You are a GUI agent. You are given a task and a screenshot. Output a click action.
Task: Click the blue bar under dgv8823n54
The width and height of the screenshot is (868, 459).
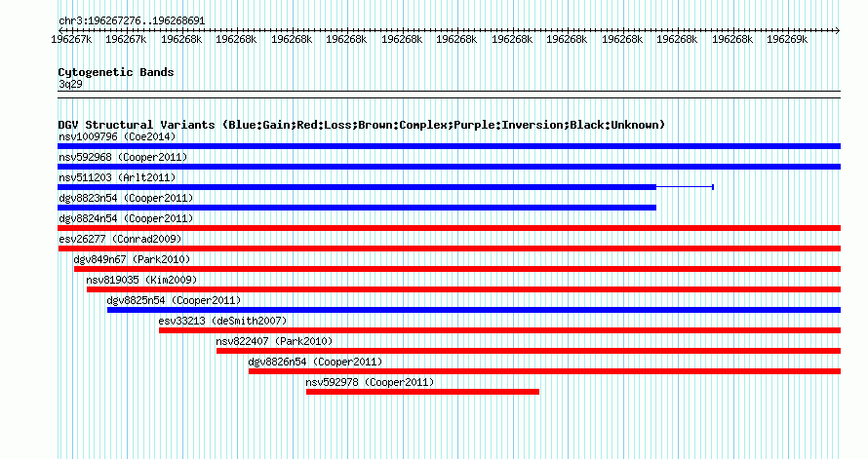(357, 208)
